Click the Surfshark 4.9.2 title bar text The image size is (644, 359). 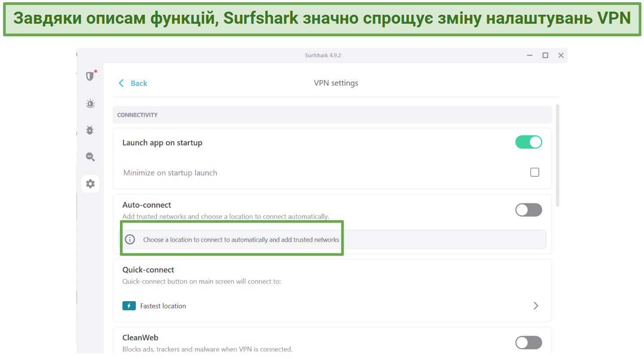coord(323,56)
